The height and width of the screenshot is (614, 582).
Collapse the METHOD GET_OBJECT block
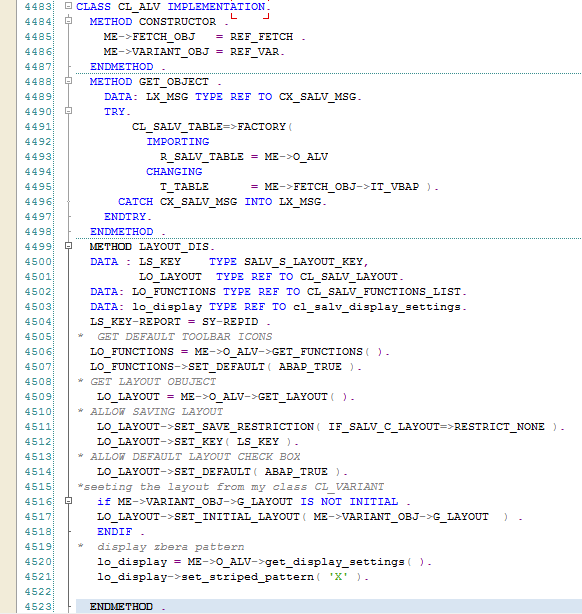[69, 81]
